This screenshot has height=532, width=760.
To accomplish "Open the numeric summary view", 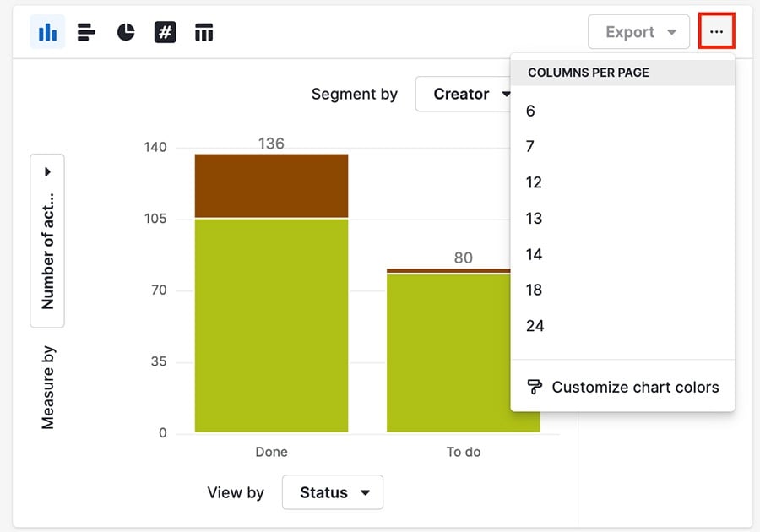I will [164, 31].
